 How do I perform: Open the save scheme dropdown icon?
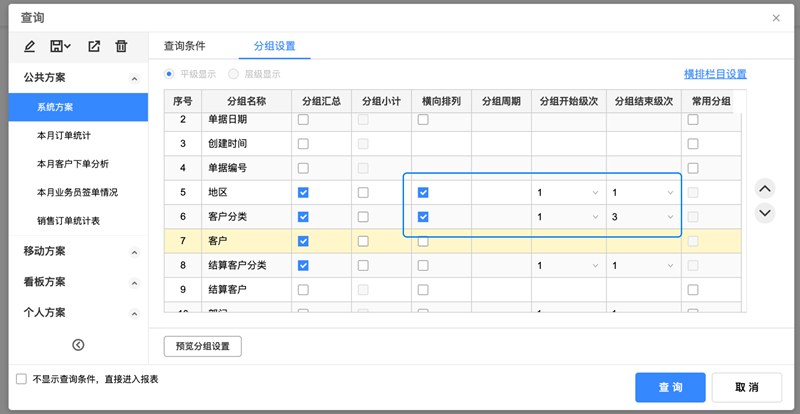point(60,46)
